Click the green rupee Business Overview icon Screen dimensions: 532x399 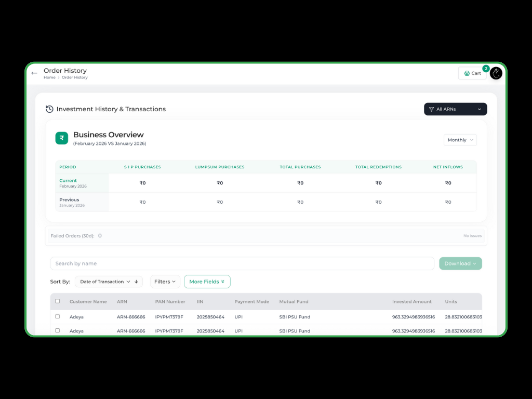tap(62, 138)
